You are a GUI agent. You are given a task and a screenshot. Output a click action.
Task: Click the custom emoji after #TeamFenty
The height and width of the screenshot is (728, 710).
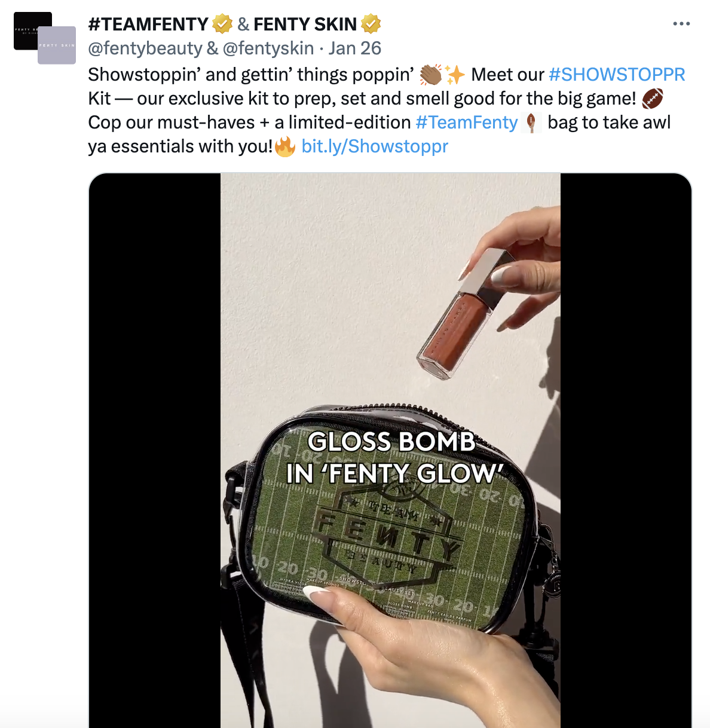tap(531, 123)
